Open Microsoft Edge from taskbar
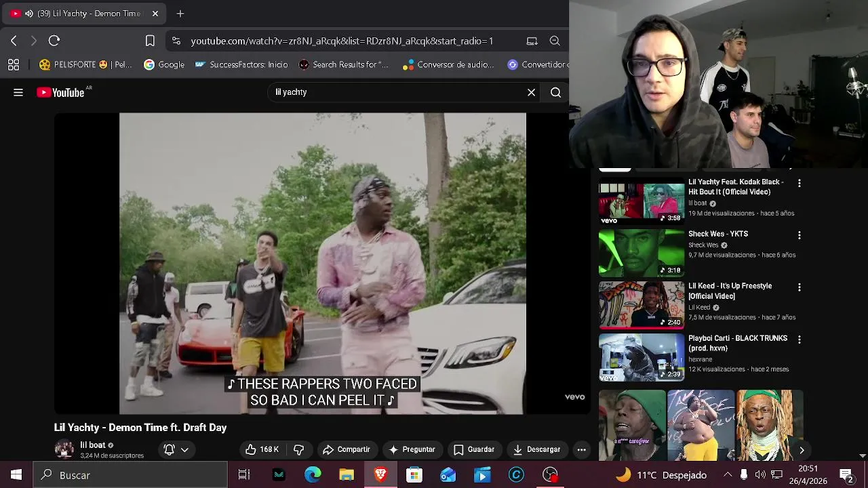 313,475
